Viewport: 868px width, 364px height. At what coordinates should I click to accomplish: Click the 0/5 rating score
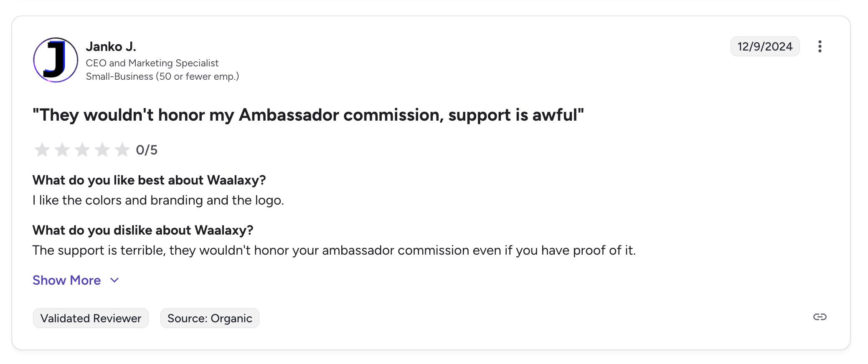click(147, 150)
